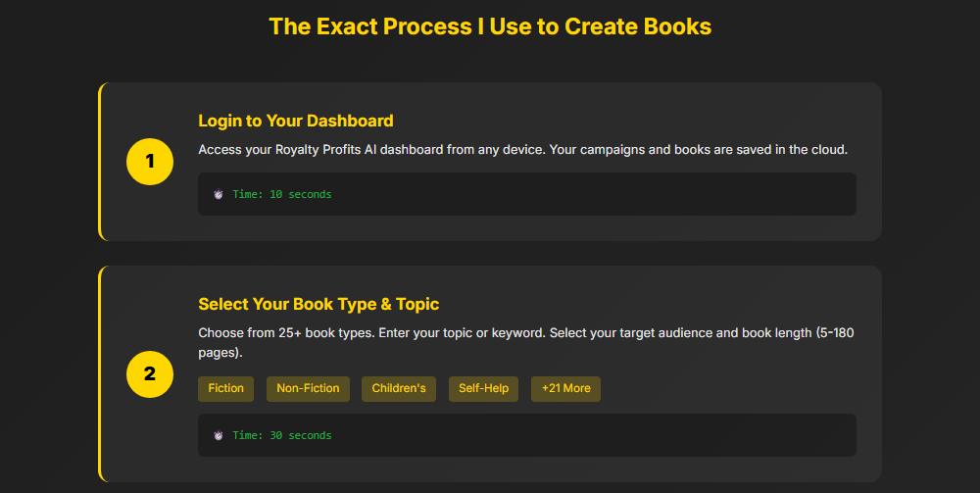Click the yellow left border of step 2 card
Screen dimensions: 980x493
(x=100, y=373)
